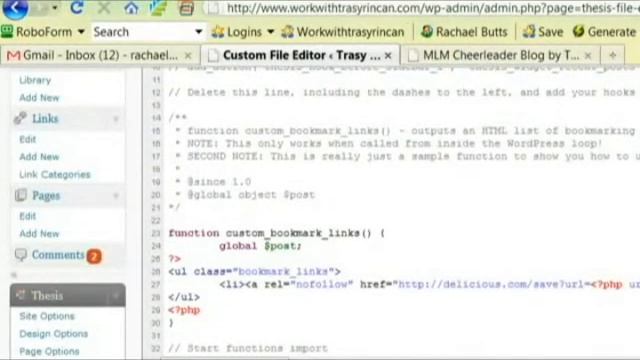Select the Custom File Editor tab

(299, 55)
